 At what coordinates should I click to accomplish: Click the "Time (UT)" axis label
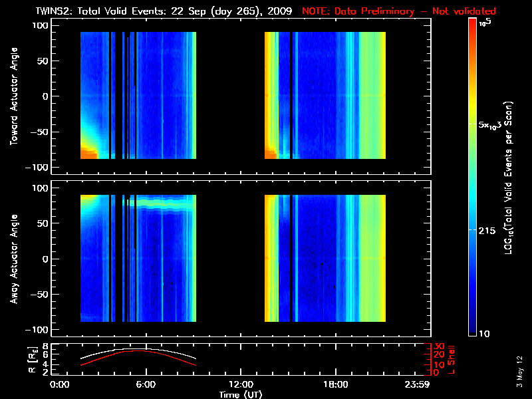[241, 394]
